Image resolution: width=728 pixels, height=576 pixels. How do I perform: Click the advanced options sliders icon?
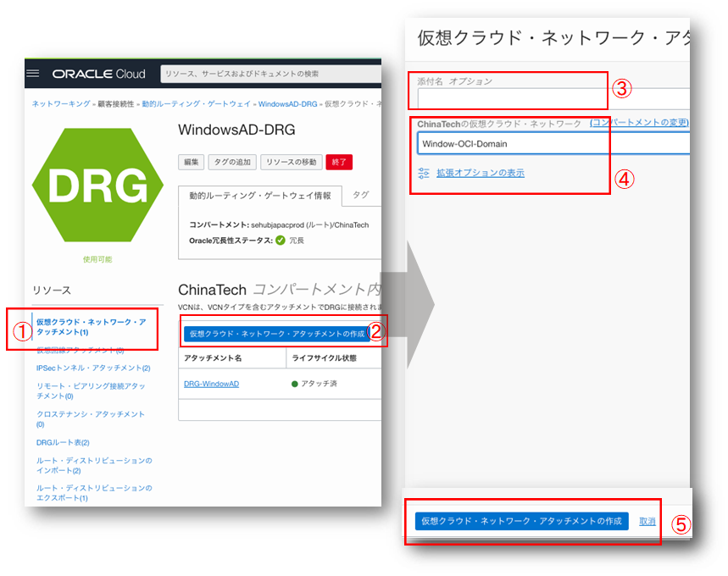tap(424, 173)
